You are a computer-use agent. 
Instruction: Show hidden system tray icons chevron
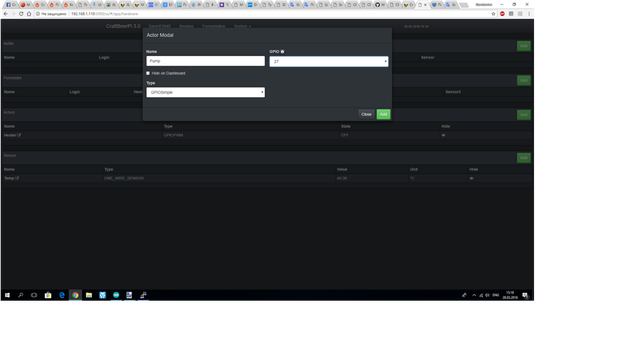click(x=474, y=295)
